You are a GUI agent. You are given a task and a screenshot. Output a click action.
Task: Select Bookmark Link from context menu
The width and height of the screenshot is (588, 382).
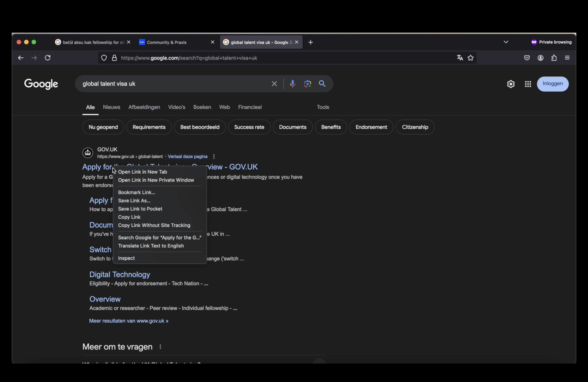[x=160, y=192]
